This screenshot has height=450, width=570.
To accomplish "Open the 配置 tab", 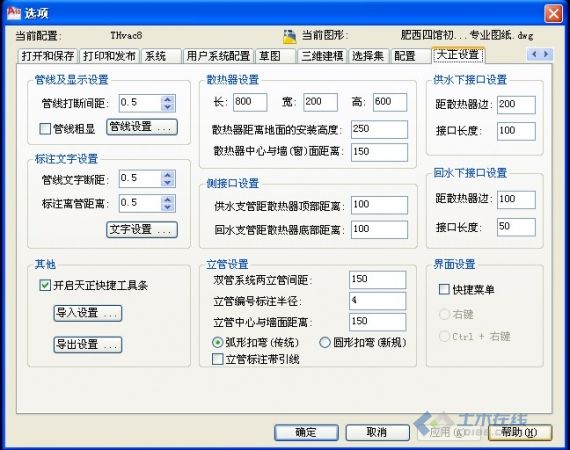I will pos(411,56).
